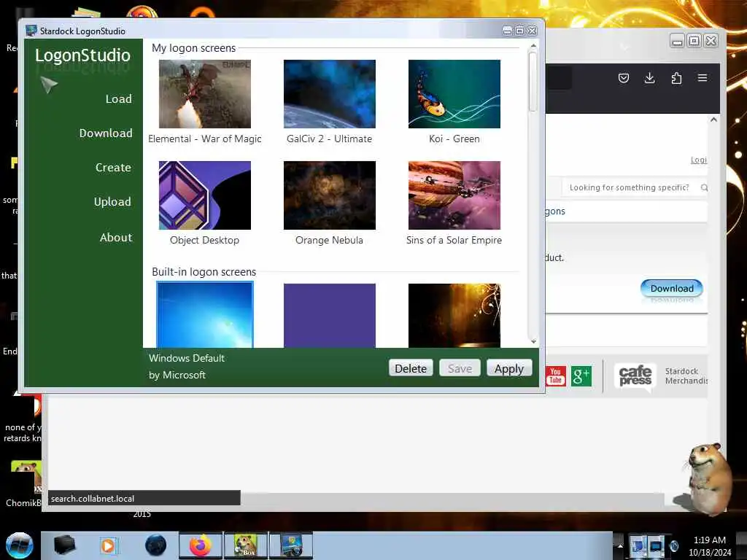Click the network tray icon
Image resolution: width=747 pixels, height=560 pixels.
pyautogui.click(x=638, y=545)
